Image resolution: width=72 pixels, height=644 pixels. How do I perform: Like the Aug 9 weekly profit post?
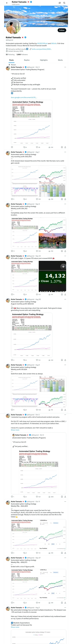pos(37,410)
